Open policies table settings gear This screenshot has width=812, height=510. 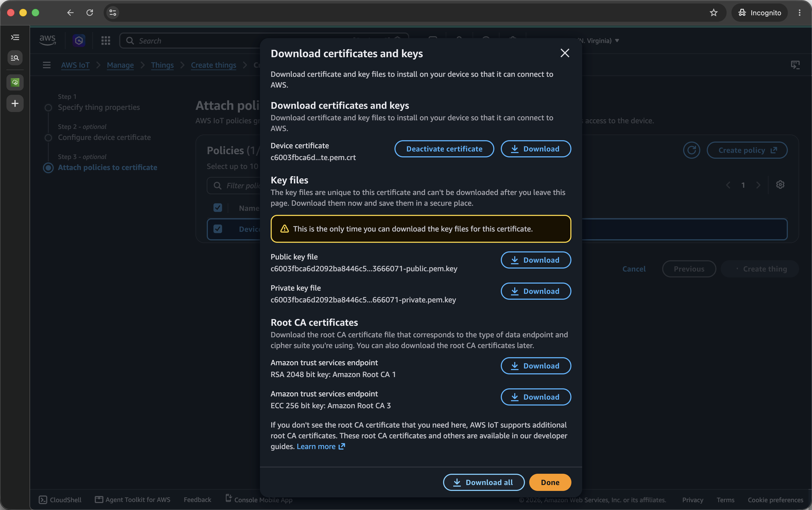coord(780,185)
